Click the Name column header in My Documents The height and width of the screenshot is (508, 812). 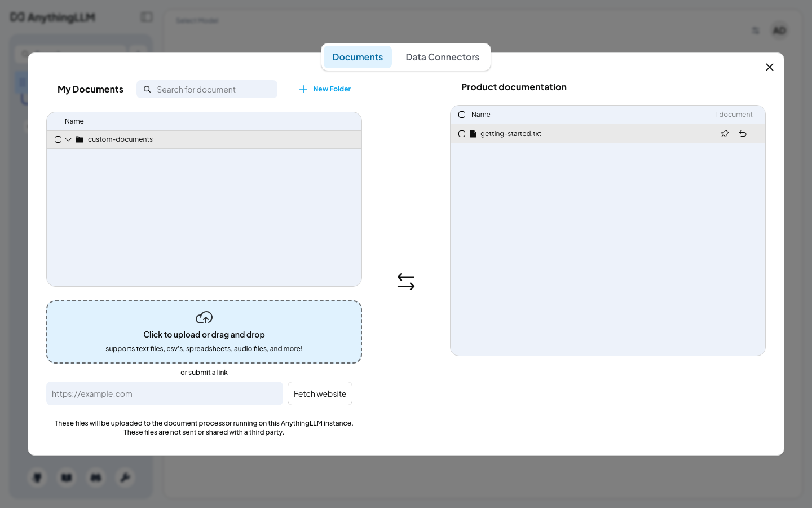74,121
